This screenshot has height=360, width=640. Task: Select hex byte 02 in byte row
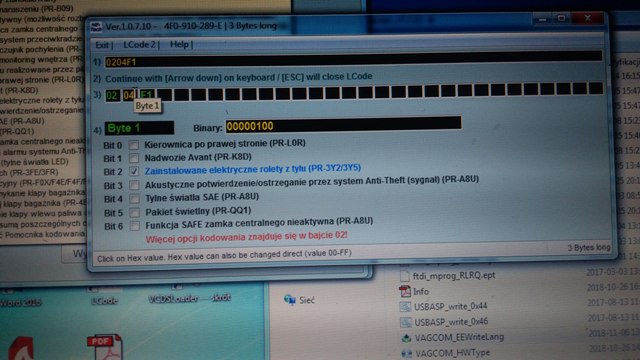pyautogui.click(x=112, y=96)
